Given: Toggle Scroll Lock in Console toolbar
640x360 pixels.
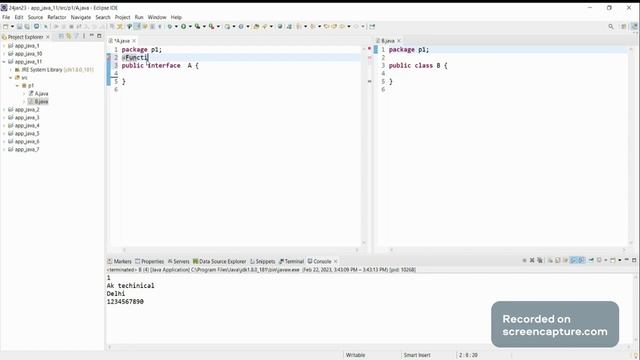Looking at the screenshot, I should [x=558, y=260].
